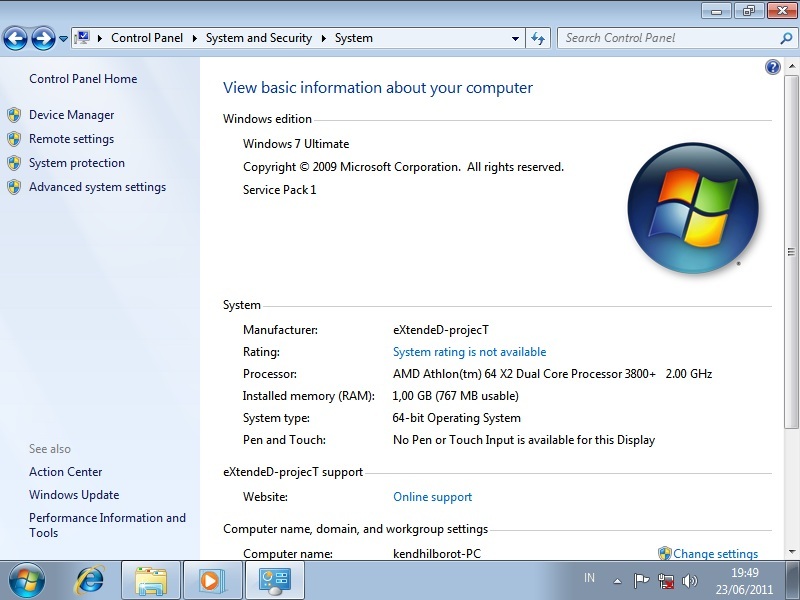This screenshot has width=800, height=600.
Task: Select the Control Panel taskbar button
Action: (274, 580)
